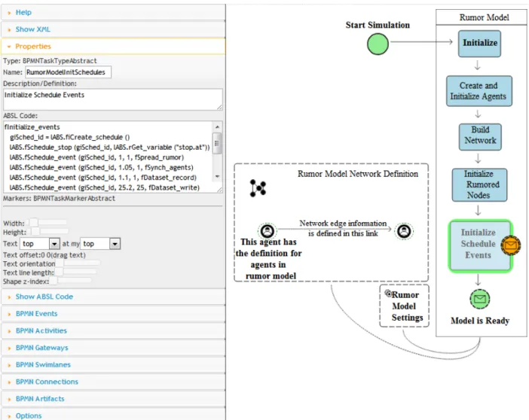
Task: Click the fSynch_agents code line
Action: coord(101,168)
